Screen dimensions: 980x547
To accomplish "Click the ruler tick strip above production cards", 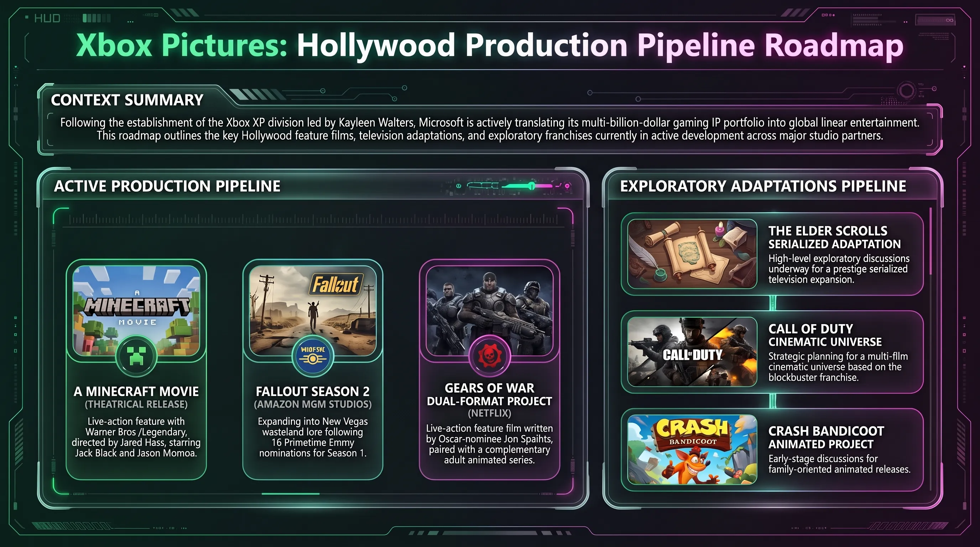I will 313,219.
